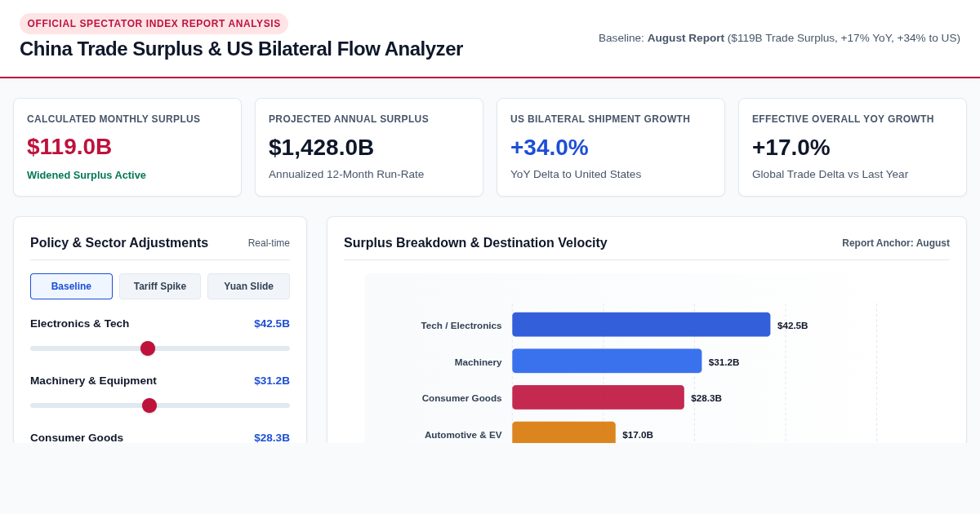Click the Widened Surplus Active status text
Image resolution: width=980 pixels, height=514 pixels.
tap(87, 175)
